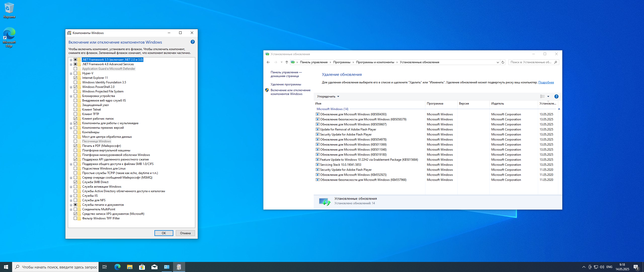644x272 pixels.
Task: Uncheck Internet Explorer 11 checkbox
Action: coord(75,78)
